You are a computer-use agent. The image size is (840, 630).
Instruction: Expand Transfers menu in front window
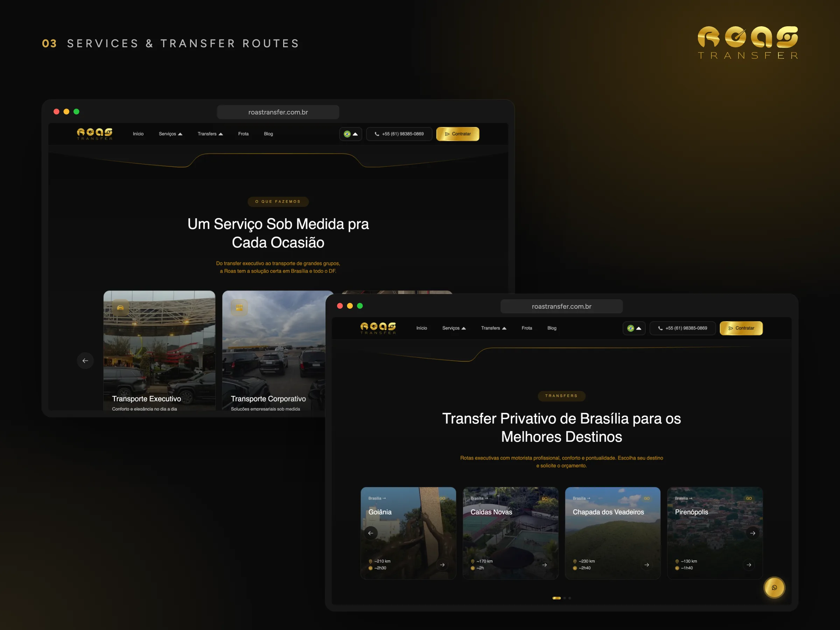tap(493, 328)
